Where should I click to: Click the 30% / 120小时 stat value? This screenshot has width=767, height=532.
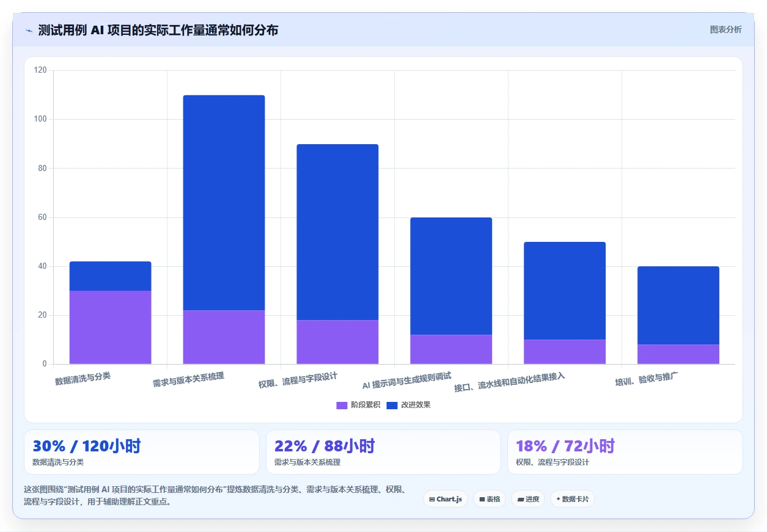point(87,446)
